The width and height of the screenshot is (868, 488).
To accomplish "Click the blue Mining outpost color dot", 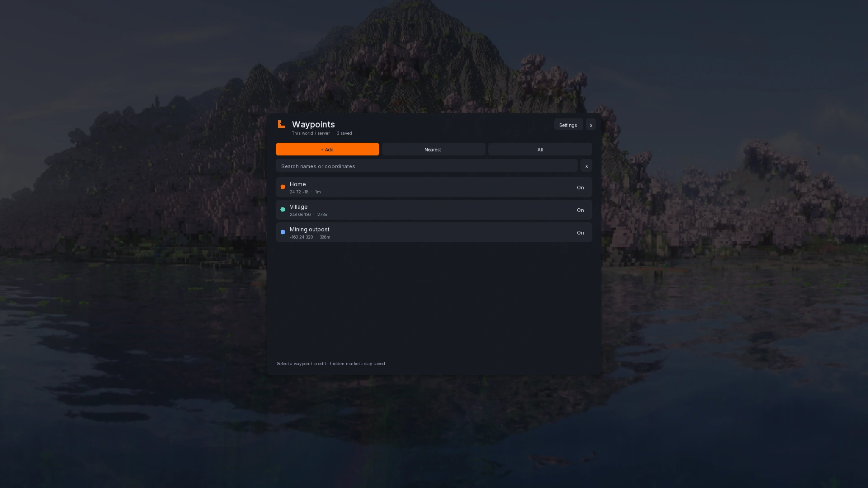I will pyautogui.click(x=283, y=232).
